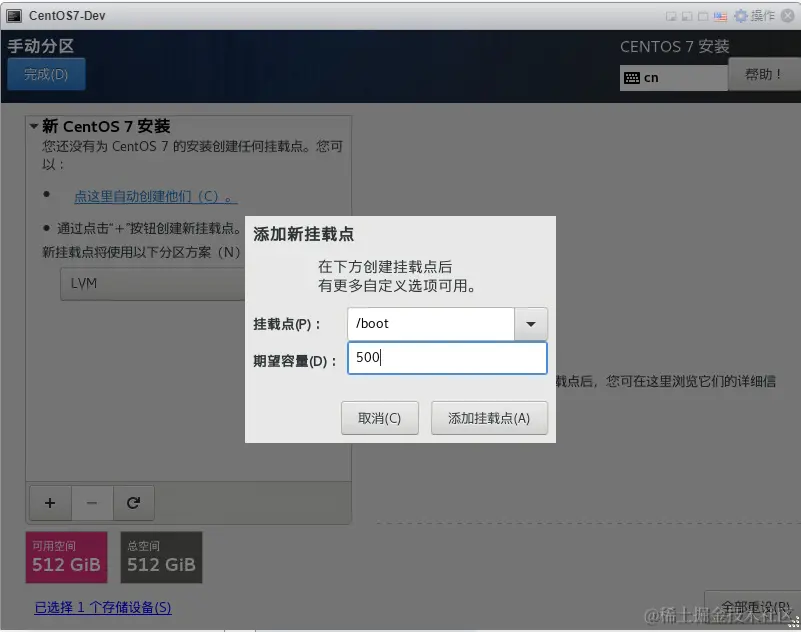Click the third window icon in title bar
The width and height of the screenshot is (801, 632).
pos(703,16)
